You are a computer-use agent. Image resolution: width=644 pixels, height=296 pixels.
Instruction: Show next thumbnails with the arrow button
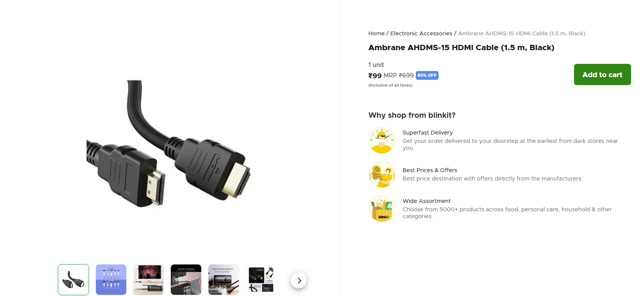[x=299, y=280]
